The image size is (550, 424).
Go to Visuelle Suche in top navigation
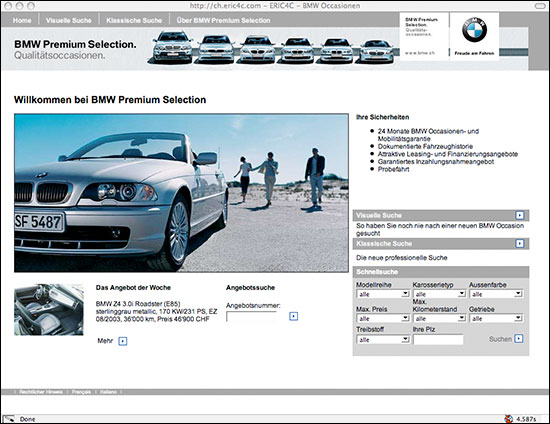pos(68,20)
